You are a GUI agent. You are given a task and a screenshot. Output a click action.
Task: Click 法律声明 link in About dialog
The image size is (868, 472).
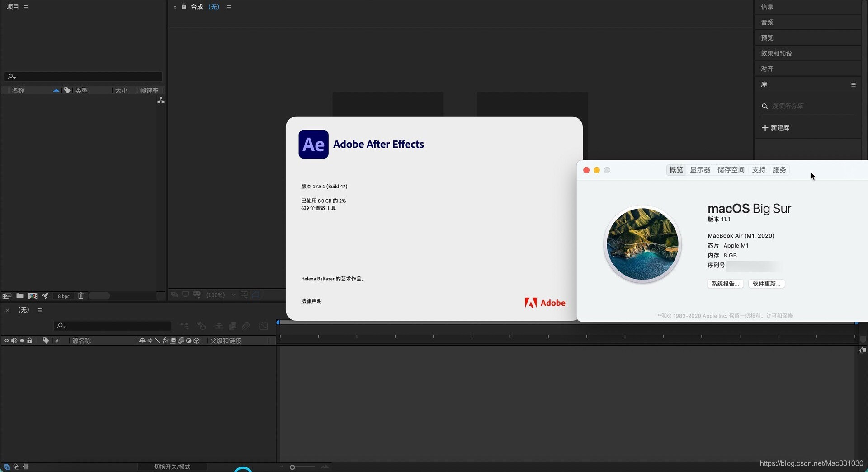311,301
